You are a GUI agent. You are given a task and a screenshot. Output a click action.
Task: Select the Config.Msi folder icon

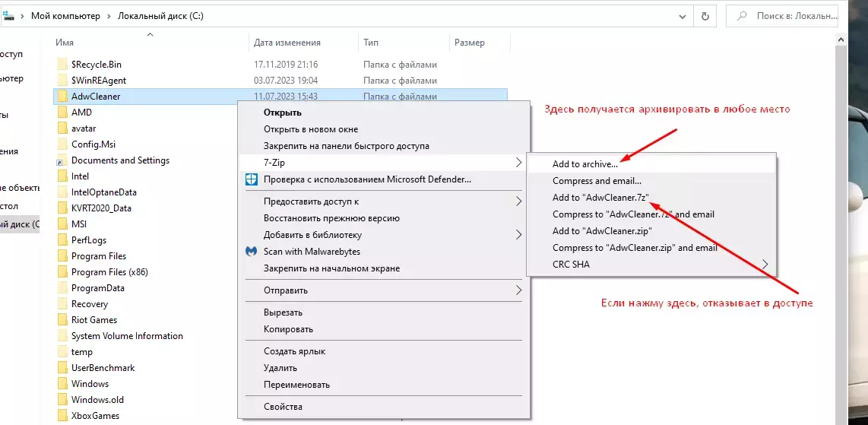[62, 144]
